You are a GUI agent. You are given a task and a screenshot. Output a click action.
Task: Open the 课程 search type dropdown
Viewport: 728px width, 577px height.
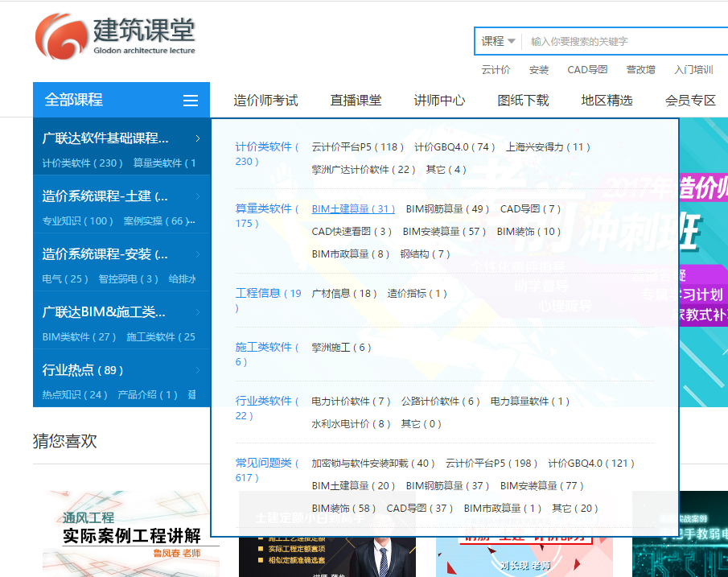[498, 41]
